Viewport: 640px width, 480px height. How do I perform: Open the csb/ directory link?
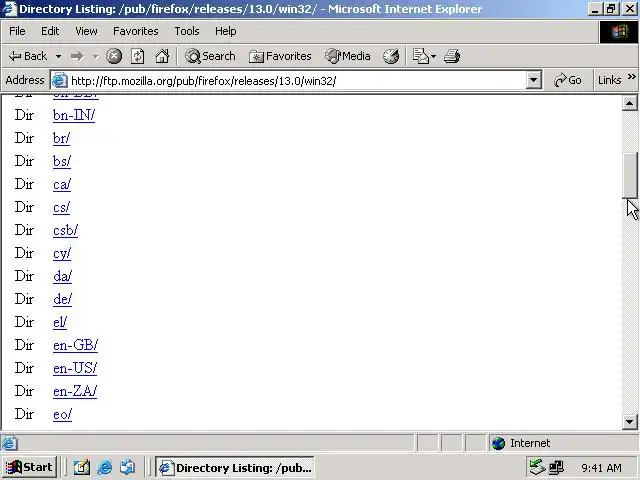click(x=65, y=230)
